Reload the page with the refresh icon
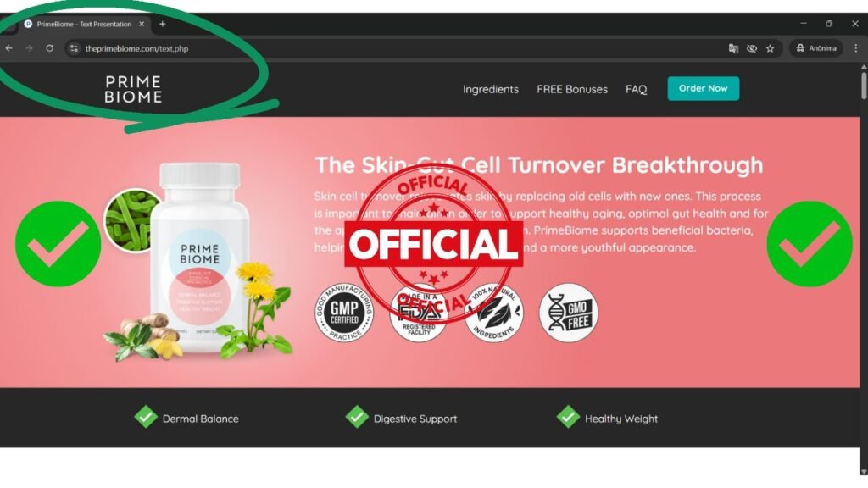868x488 pixels. pos(50,48)
